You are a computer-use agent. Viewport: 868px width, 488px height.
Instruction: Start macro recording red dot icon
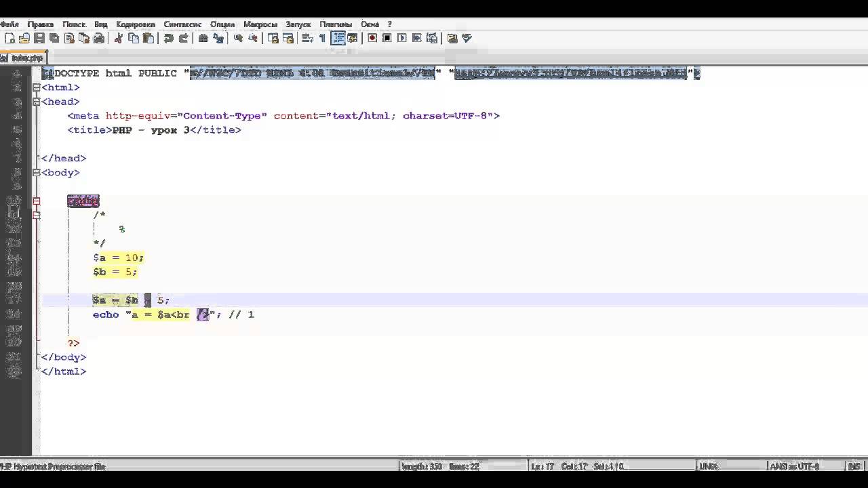tap(372, 39)
